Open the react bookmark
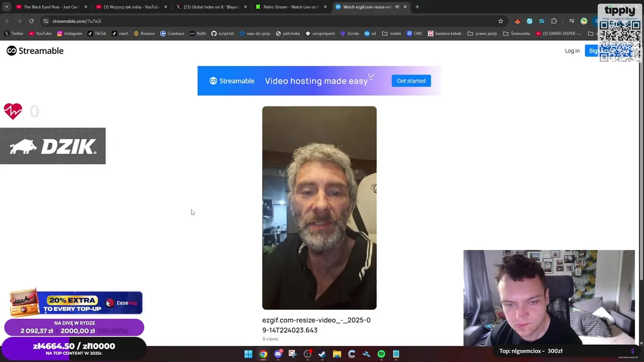This screenshot has width=644, height=362. [x=120, y=34]
